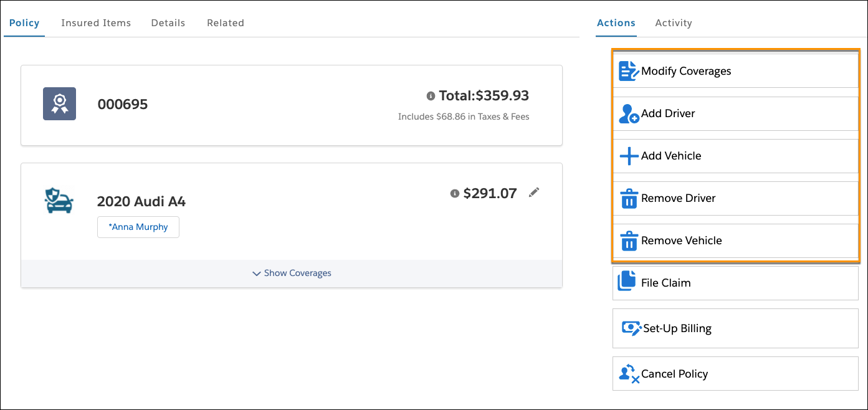Viewport: 868px width, 410px height.
Task: Switch to the Insured Items tab
Action: 95,22
